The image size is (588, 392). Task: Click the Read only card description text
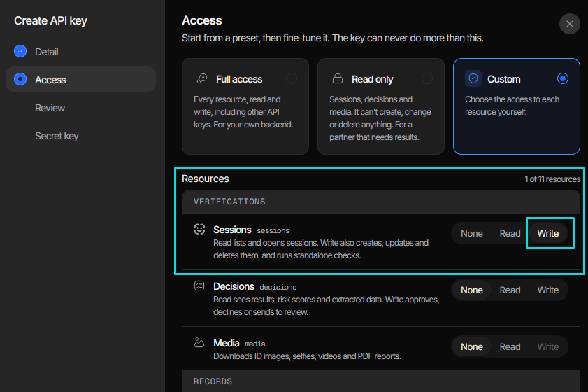point(380,118)
